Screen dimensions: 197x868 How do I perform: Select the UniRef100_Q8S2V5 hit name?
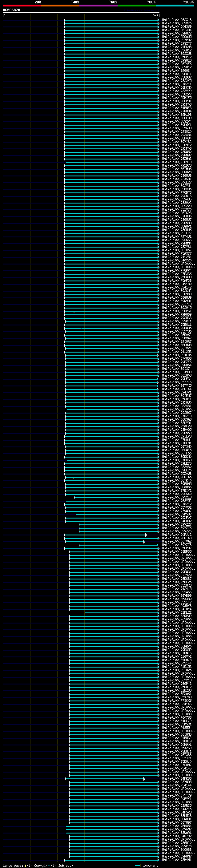click(x=177, y=81)
